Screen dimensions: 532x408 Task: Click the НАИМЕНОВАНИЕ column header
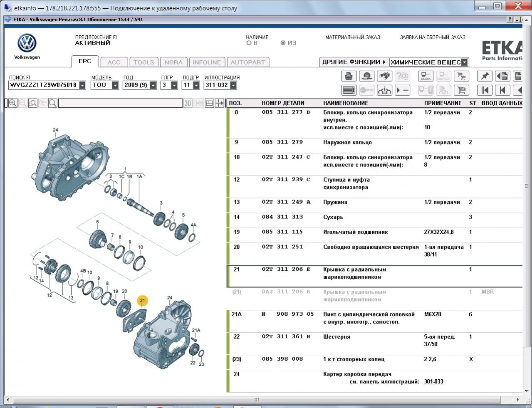tap(346, 103)
